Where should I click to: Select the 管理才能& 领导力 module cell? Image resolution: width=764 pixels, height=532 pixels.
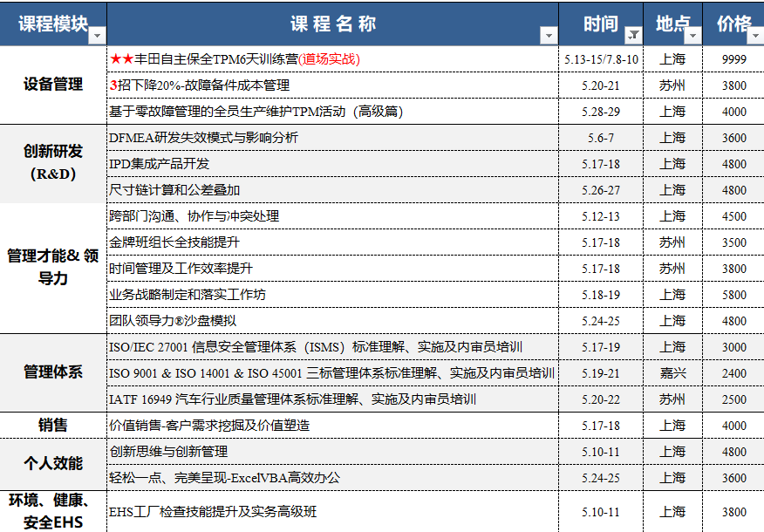[x=53, y=268]
